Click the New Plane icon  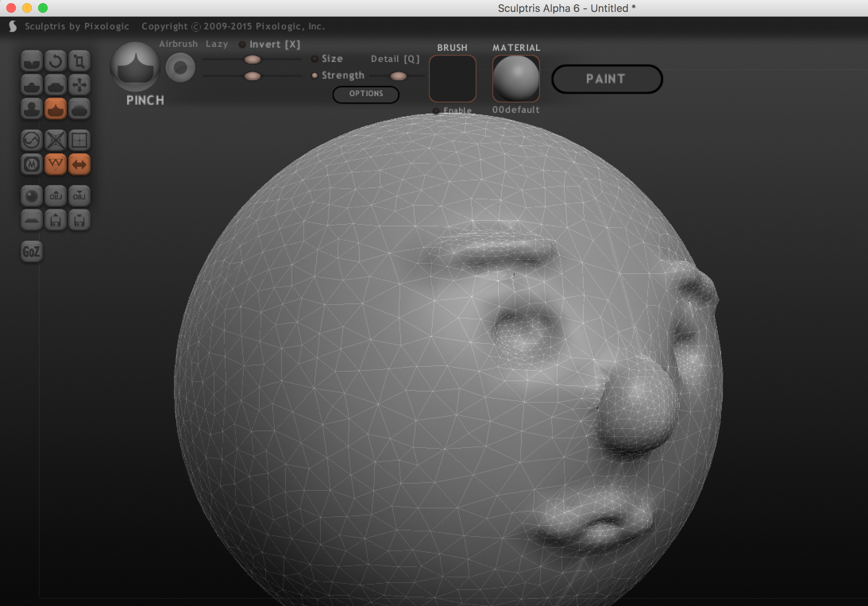pyautogui.click(x=32, y=220)
